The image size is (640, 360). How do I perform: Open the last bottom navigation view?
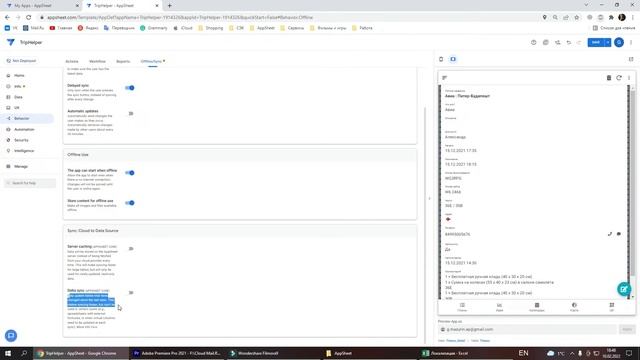[x=611, y=307]
